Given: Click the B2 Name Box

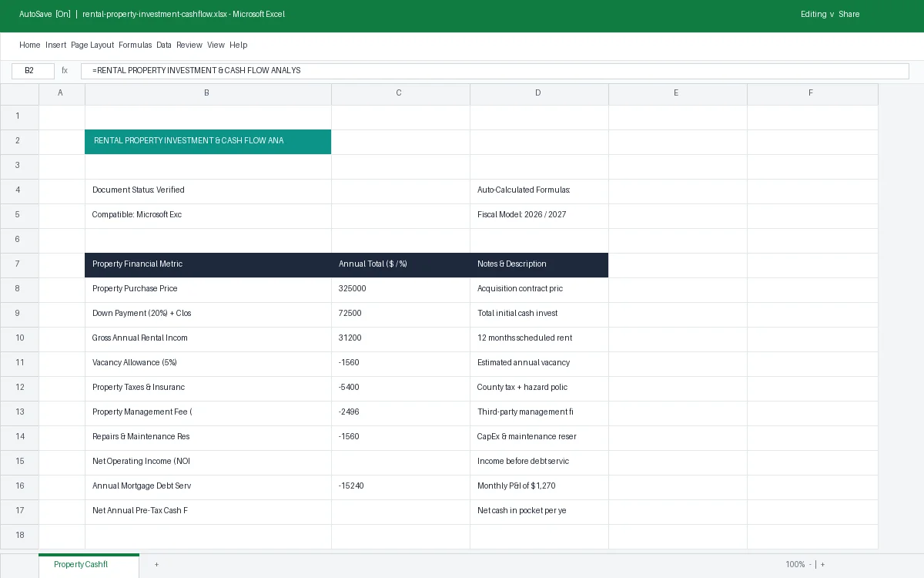Looking at the screenshot, I should click(x=33, y=71).
